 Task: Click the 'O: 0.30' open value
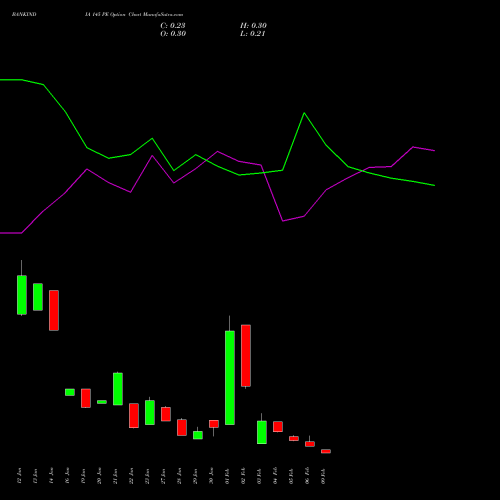[173, 34]
